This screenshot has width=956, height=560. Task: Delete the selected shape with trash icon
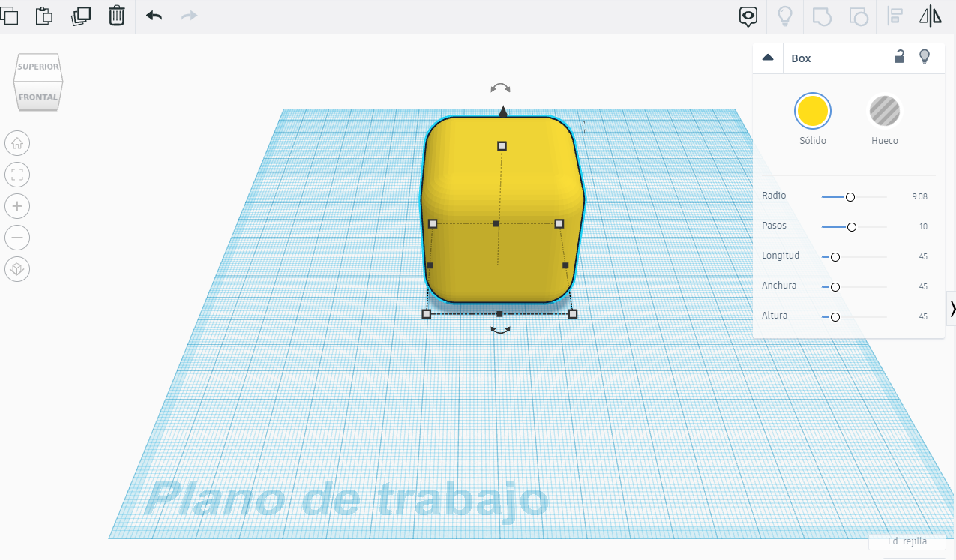pos(116,15)
